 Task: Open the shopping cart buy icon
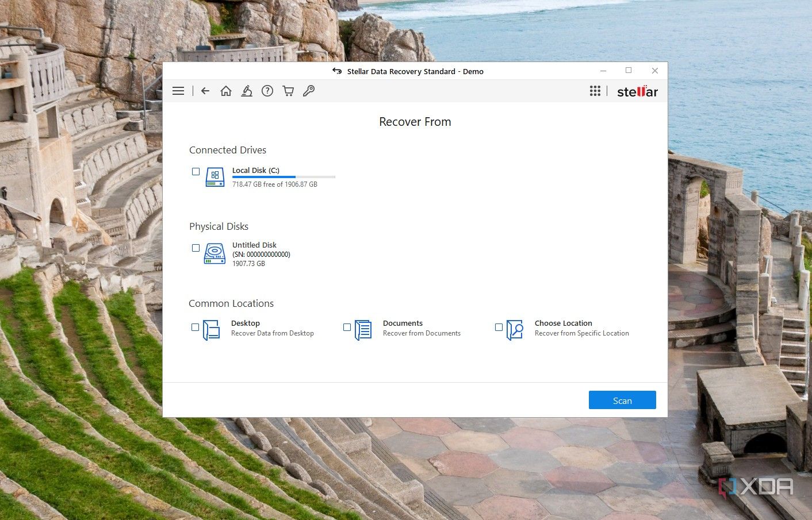288,91
